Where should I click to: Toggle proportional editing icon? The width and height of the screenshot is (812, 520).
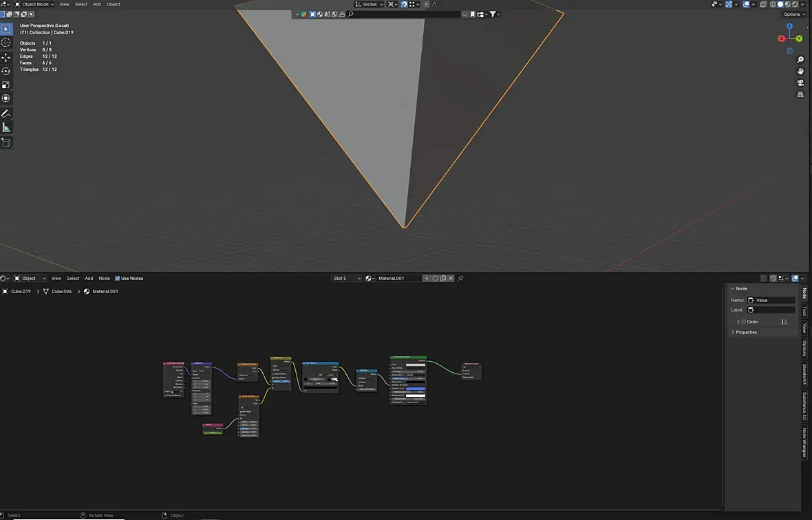[x=426, y=4]
